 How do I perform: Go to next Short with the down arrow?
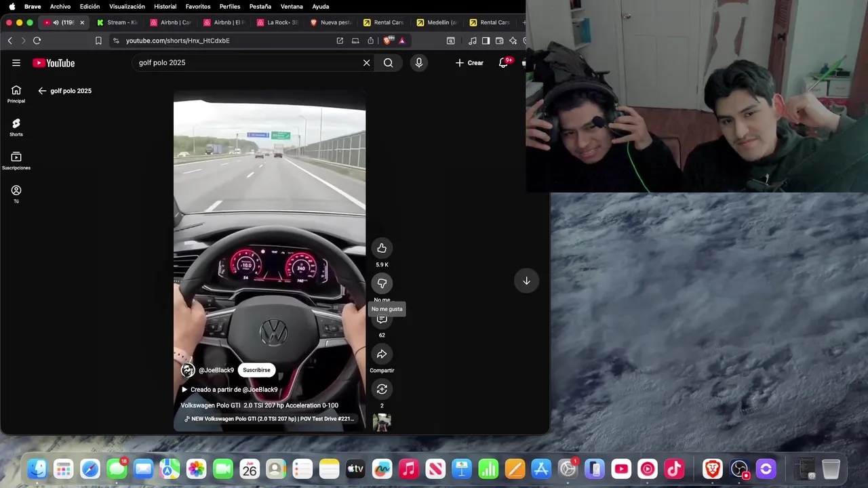click(x=526, y=281)
